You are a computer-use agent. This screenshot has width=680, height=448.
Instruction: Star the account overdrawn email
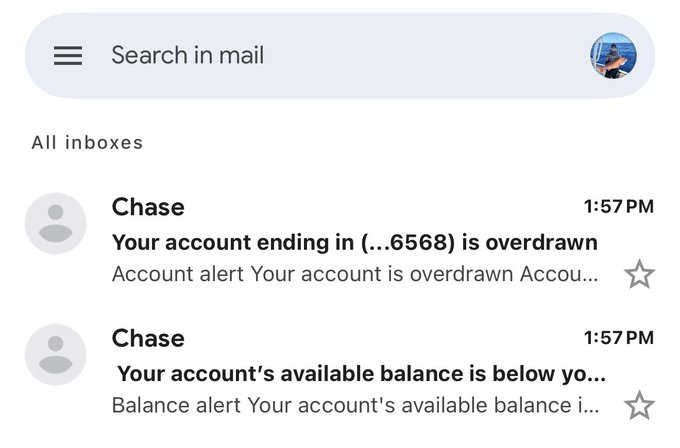coord(639,274)
